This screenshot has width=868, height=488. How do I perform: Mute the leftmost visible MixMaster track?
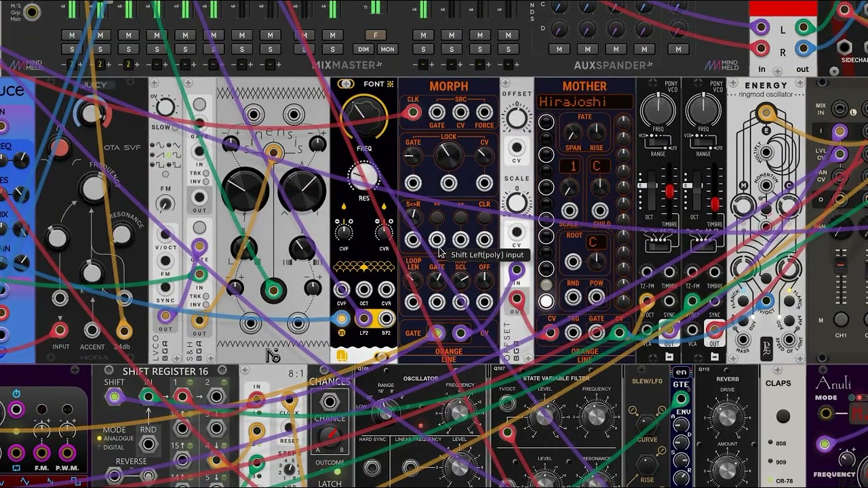[72, 35]
